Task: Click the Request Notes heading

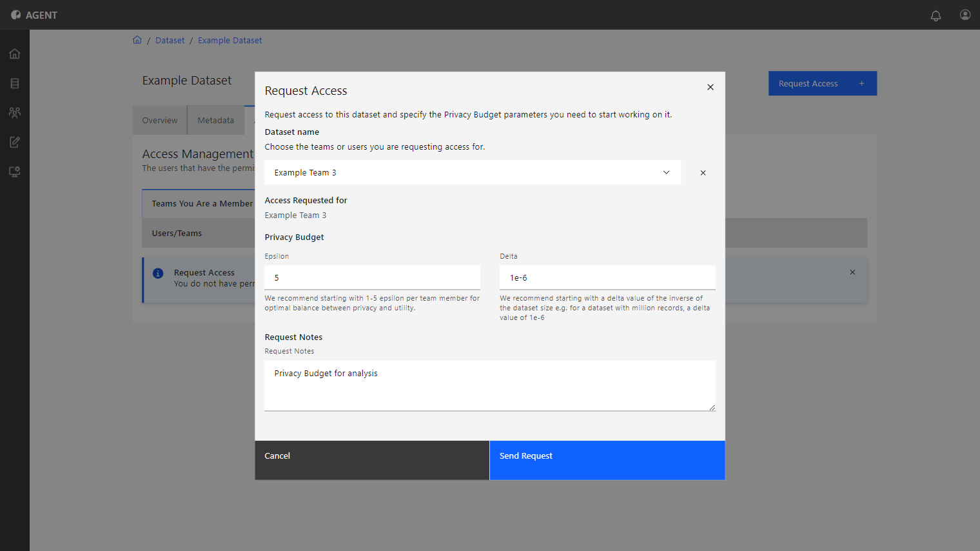Action: coord(293,337)
